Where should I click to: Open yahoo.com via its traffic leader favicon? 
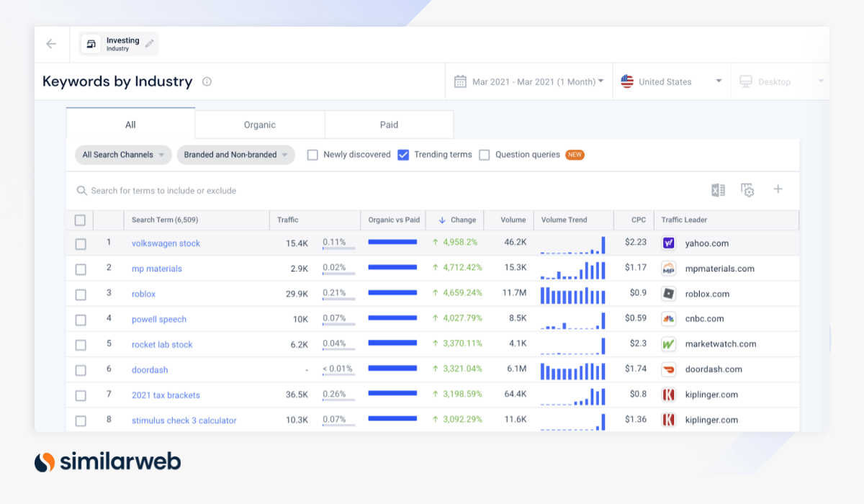point(668,243)
